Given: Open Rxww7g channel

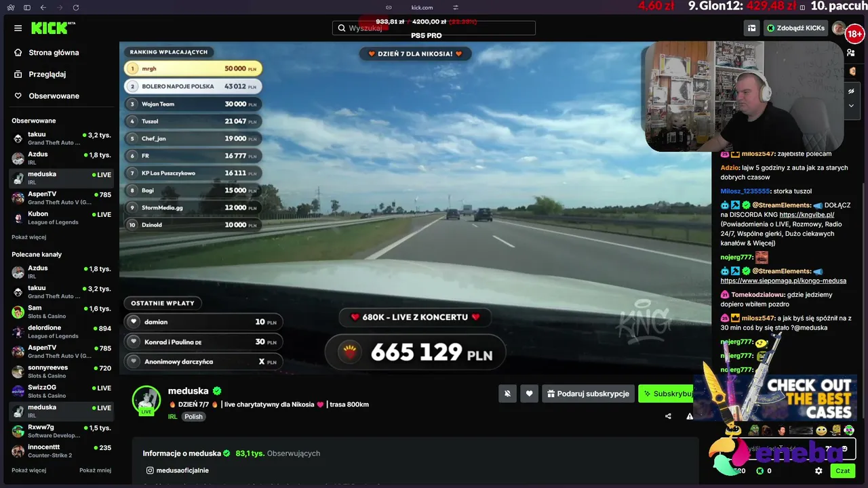Looking at the screenshot, I should pos(61,431).
